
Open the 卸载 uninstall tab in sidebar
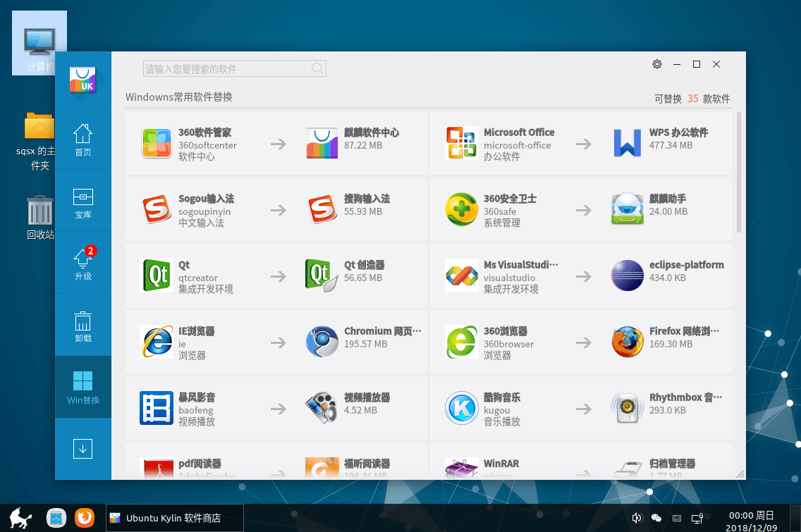click(82, 326)
